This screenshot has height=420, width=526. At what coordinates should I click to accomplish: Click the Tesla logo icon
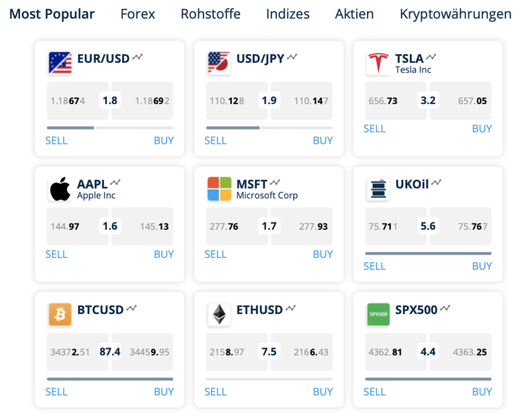coord(378,63)
